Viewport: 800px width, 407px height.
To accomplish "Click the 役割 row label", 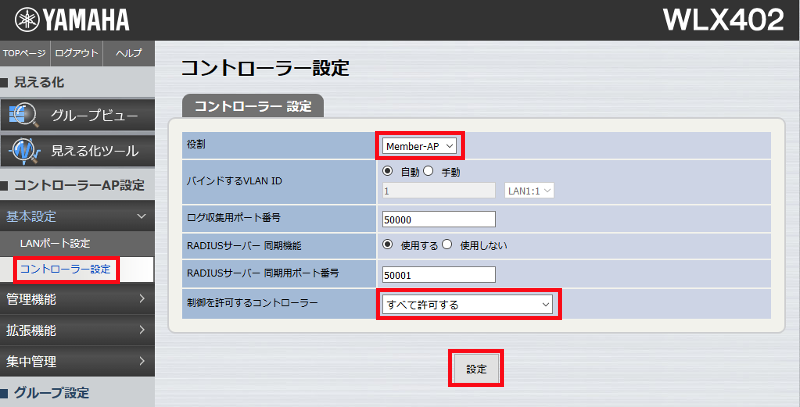I will coord(196,145).
